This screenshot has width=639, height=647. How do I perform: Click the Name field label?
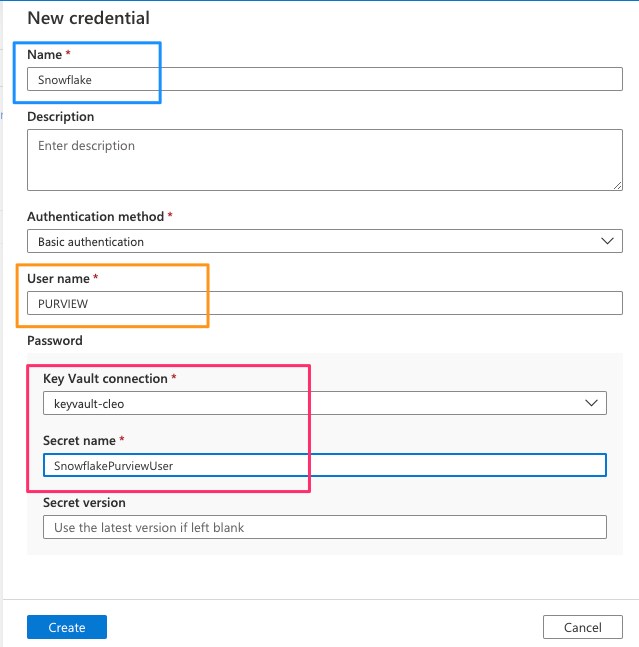(x=44, y=53)
